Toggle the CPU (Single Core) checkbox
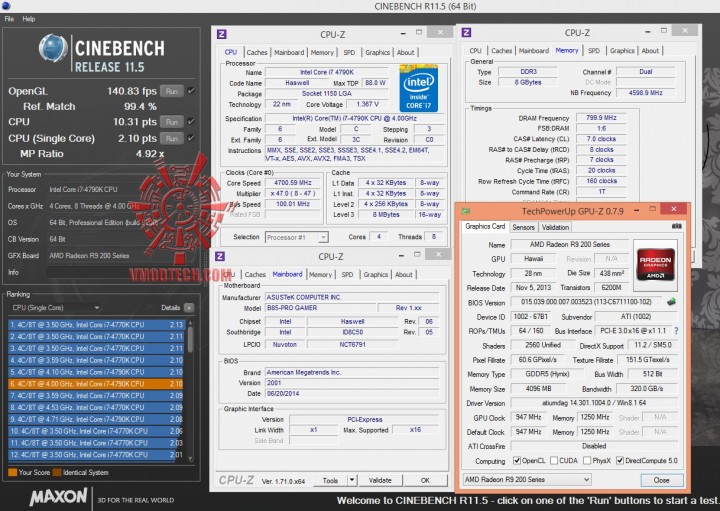Viewport: 720px width, 511px height. (x=191, y=138)
